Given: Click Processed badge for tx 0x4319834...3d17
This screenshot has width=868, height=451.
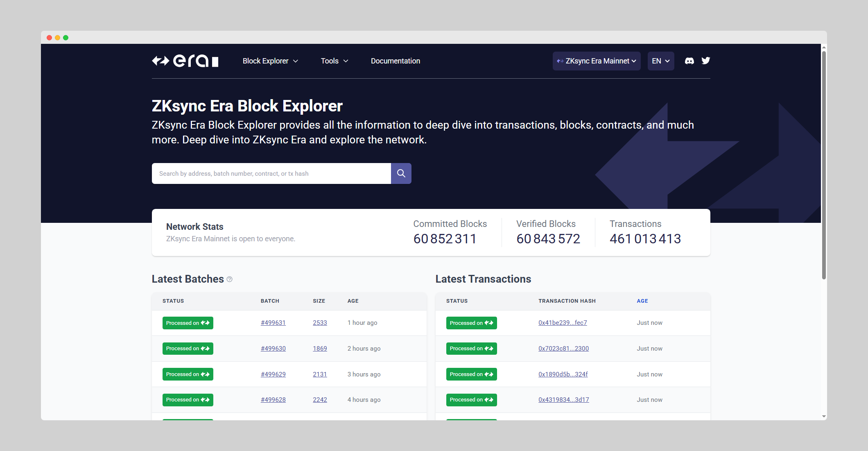Looking at the screenshot, I should [x=472, y=400].
